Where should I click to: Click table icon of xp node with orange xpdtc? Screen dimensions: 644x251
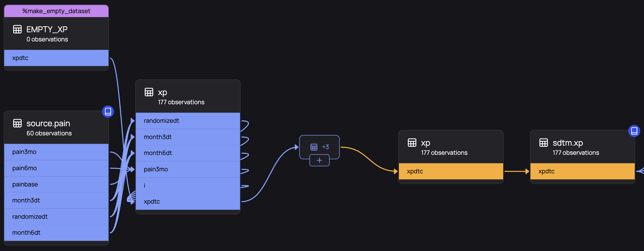(x=412, y=143)
